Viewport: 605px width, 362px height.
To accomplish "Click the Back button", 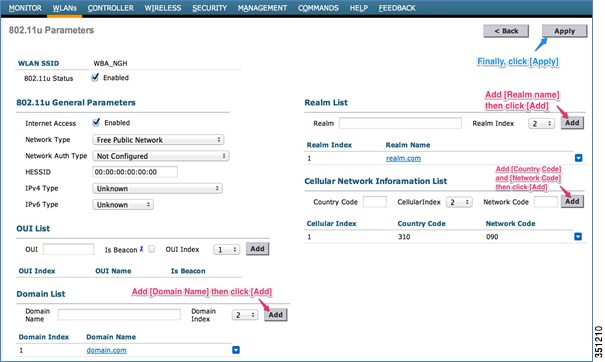I will (x=506, y=31).
